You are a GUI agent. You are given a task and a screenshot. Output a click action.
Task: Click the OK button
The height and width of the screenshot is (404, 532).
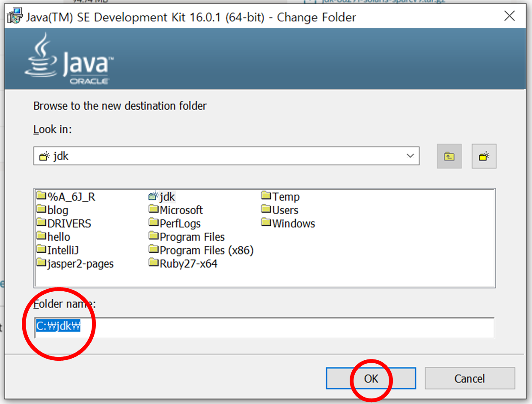pos(371,379)
